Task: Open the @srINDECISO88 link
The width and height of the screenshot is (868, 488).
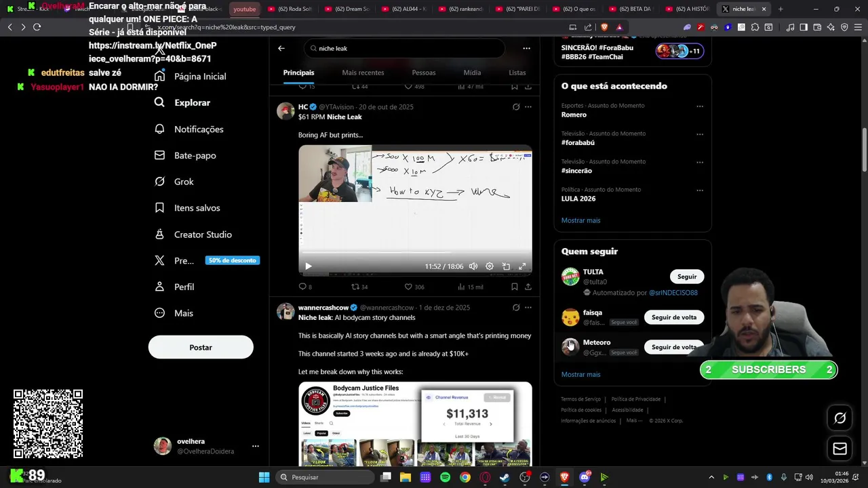Action: pyautogui.click(x=673, y=293)
